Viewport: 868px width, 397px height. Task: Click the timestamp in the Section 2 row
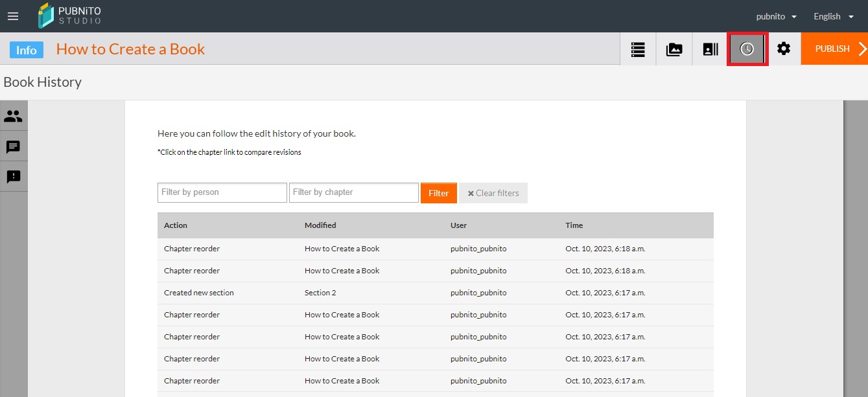(605, 293)
